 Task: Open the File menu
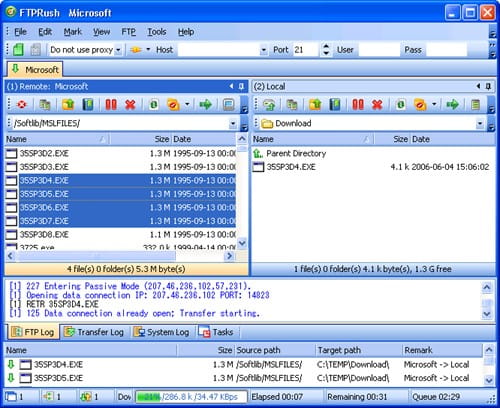pos(20,32)
